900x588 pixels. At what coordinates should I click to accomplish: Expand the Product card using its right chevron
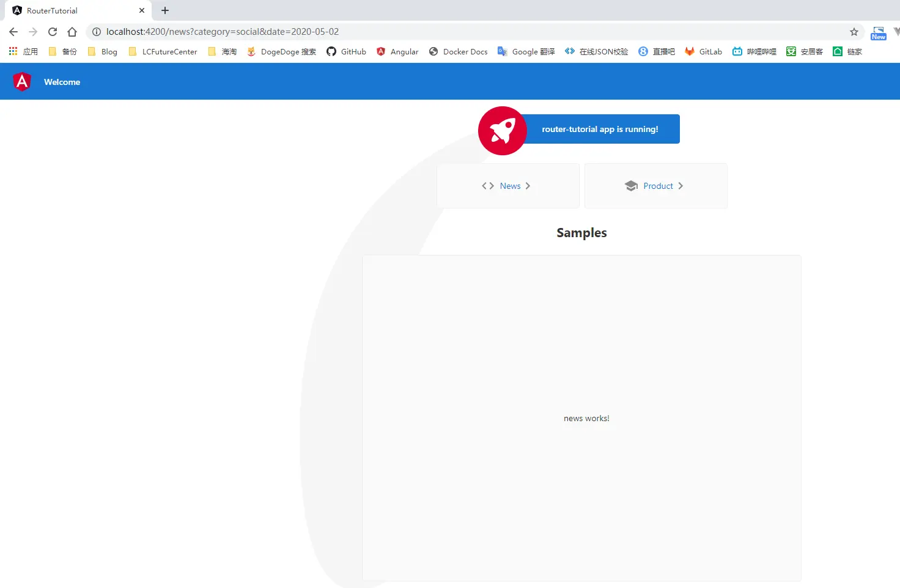[680, 185]
